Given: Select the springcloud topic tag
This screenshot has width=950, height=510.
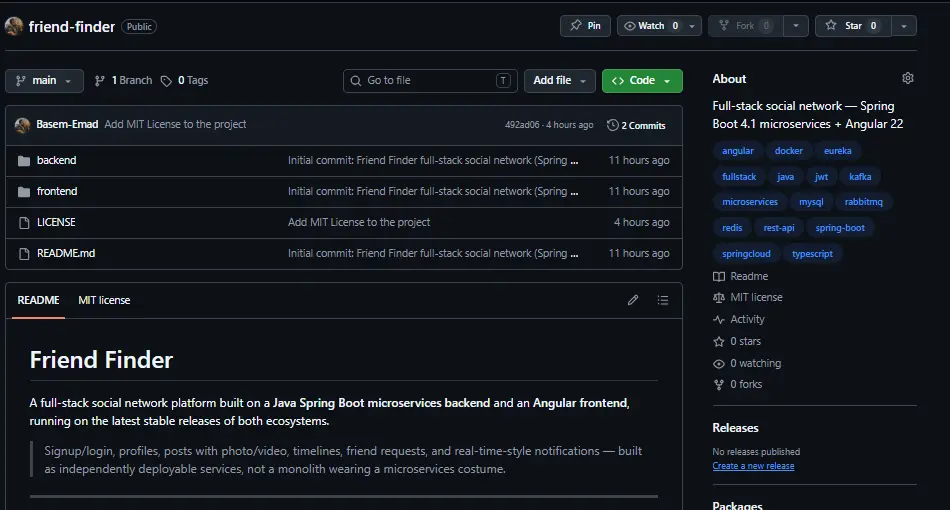Looking at the screenshot, I should click(x=746, y=254).
